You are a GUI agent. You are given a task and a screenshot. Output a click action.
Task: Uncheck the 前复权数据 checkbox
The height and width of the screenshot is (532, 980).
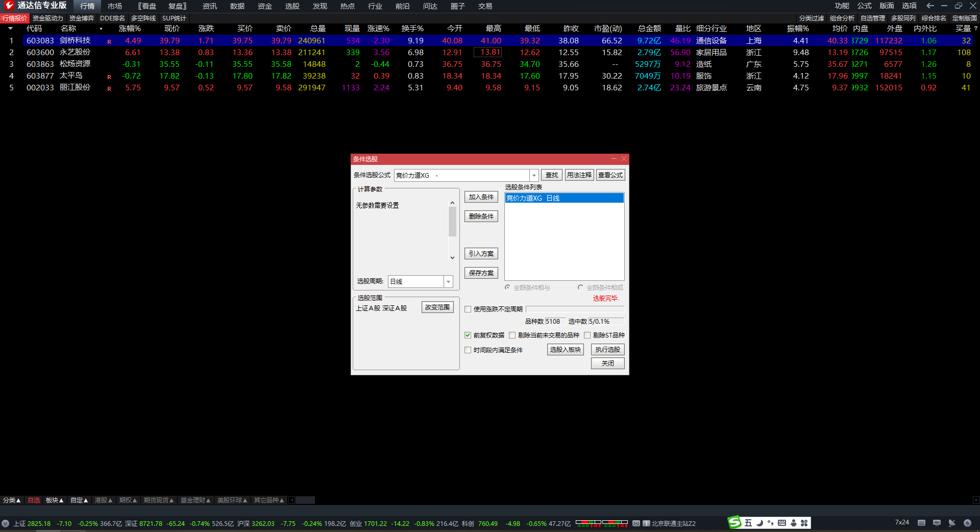click(468, 335)
